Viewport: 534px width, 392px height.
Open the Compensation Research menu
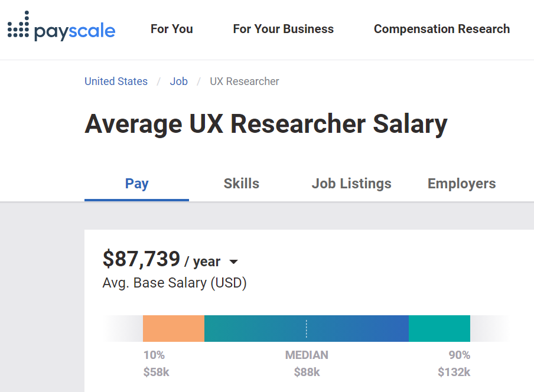pos(441,29)
